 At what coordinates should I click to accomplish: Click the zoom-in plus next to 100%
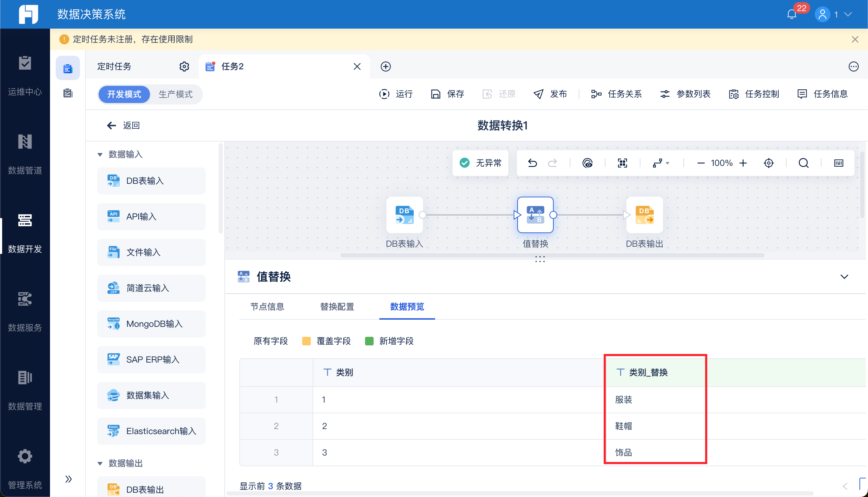tap(743, 163)
